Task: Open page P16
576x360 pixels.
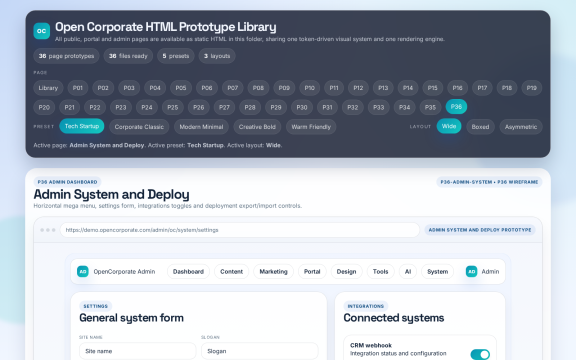Action: (457, 88)
